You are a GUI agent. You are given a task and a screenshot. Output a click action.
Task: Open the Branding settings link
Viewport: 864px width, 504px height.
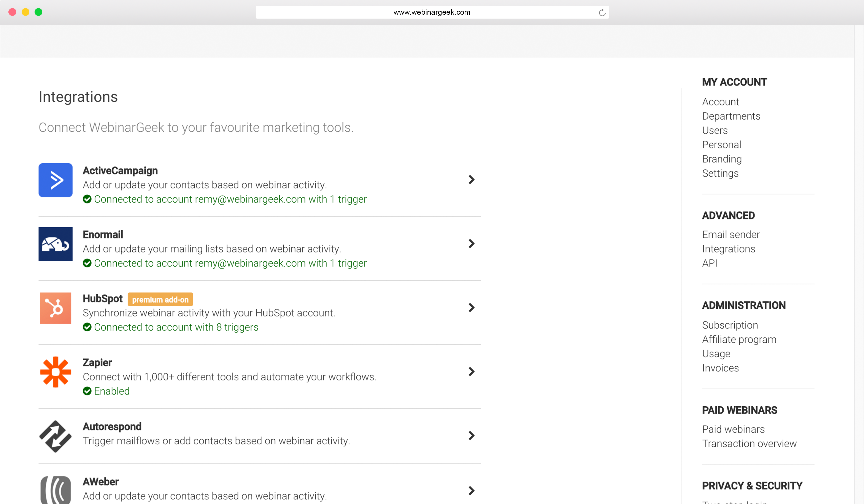click(722, 159)
